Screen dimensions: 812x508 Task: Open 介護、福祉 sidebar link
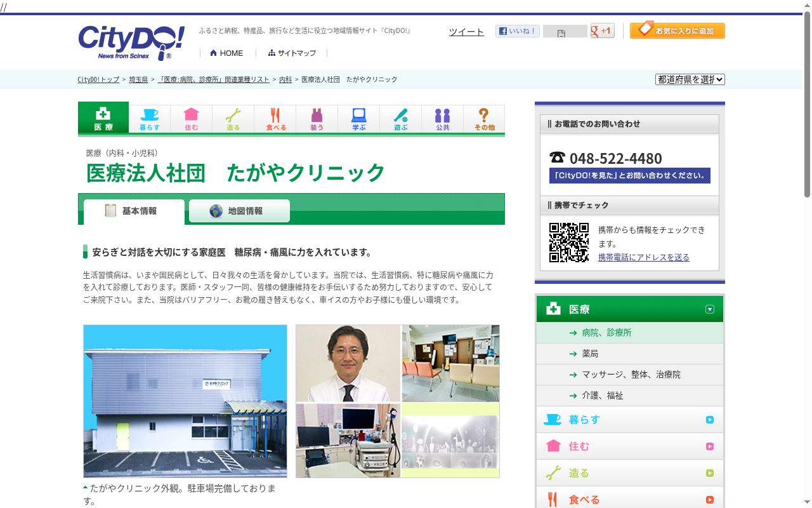tap(603, 396)
